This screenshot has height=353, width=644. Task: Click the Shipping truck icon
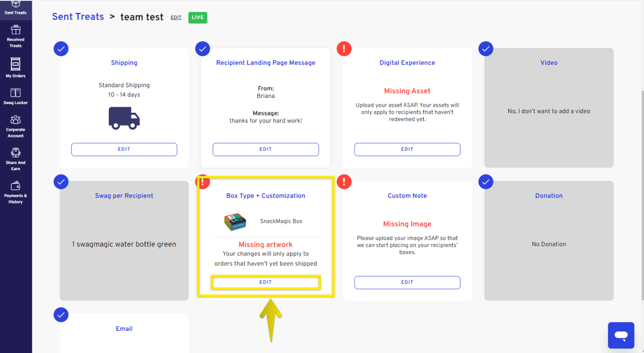[x=124, y=118]
